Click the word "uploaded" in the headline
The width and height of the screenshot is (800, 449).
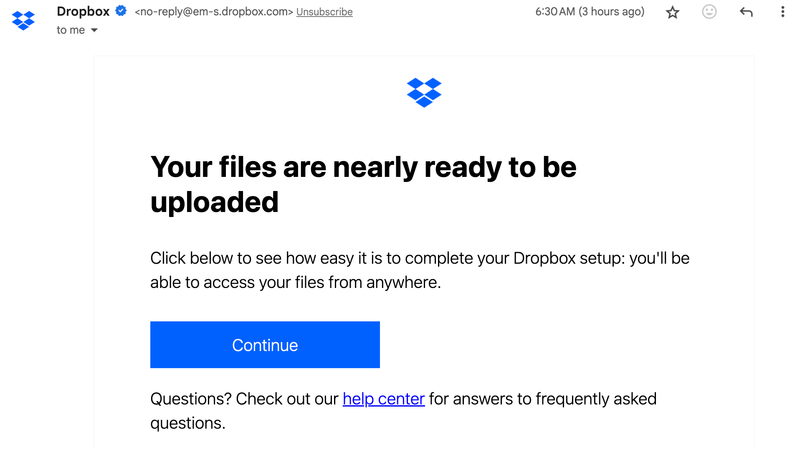coord(214,202)
